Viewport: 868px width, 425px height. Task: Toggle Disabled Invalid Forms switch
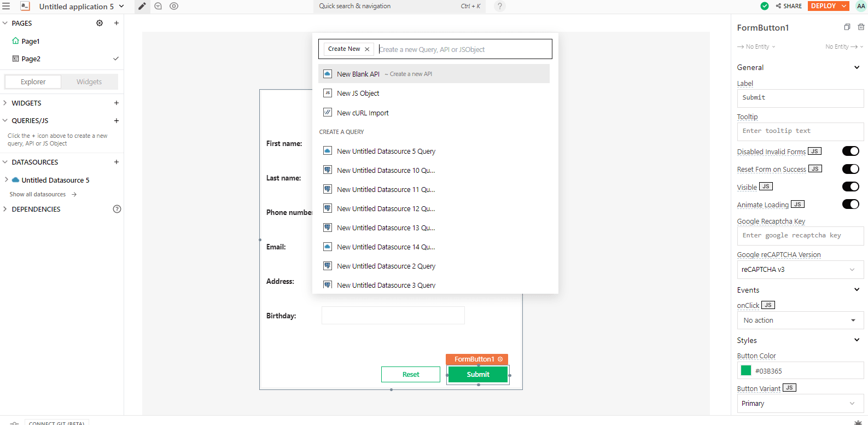[850, 152]
